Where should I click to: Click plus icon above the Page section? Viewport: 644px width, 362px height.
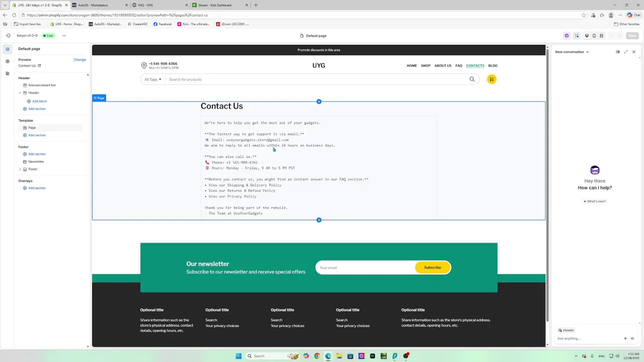[319, 102]
